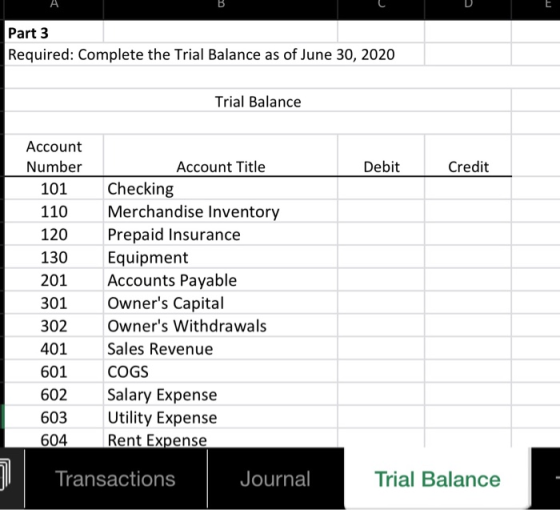The image size is (560, 510).
Task: Select account number 201 cell
Action: 54,280
